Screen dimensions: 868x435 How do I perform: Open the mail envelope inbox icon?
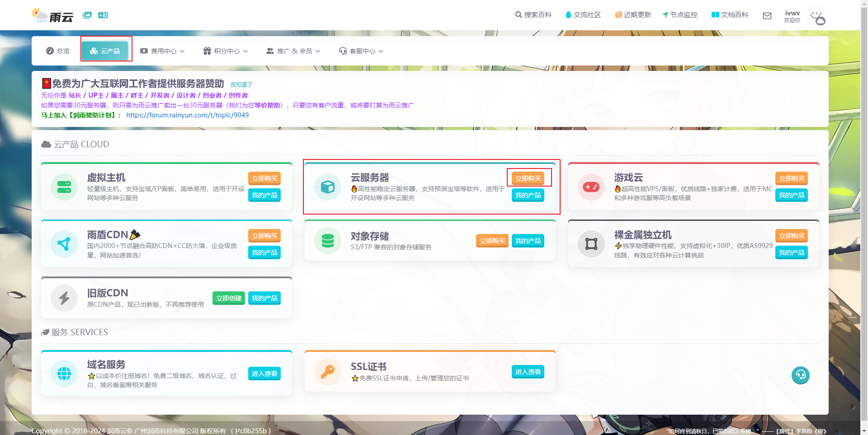point(767,16)
